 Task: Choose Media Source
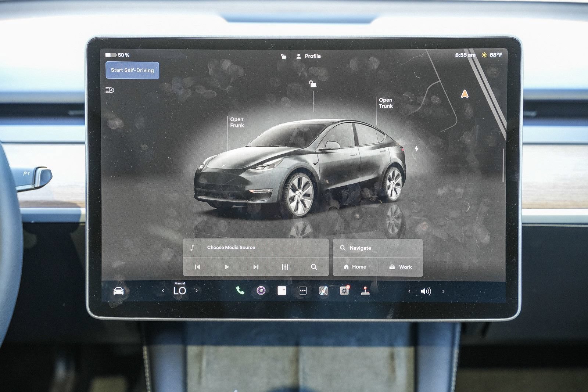(231, 248)
